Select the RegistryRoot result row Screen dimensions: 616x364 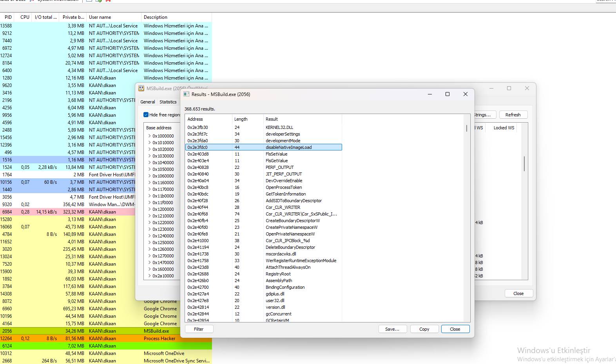coord(263,274)
